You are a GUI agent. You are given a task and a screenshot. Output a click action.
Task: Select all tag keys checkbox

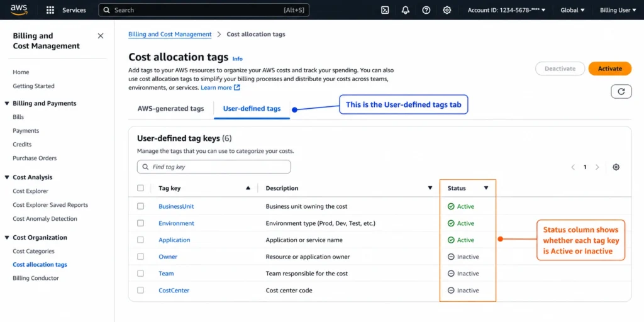coord(140,188)
